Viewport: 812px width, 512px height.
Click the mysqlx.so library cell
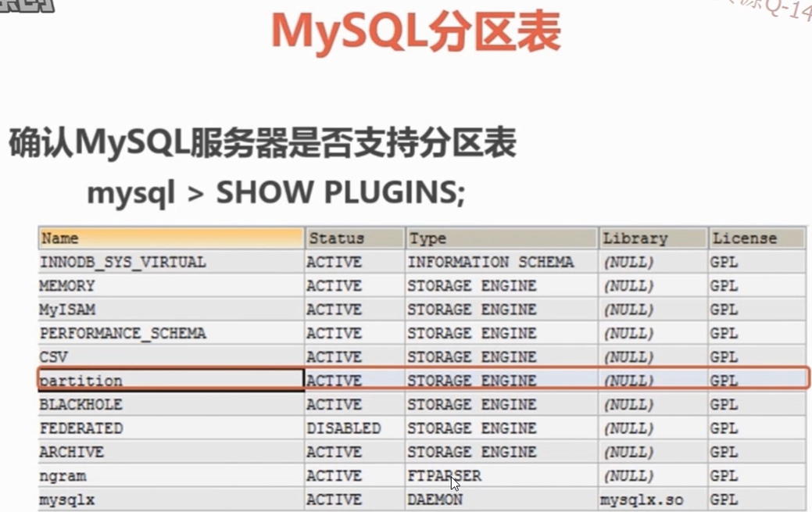[653, 499]
